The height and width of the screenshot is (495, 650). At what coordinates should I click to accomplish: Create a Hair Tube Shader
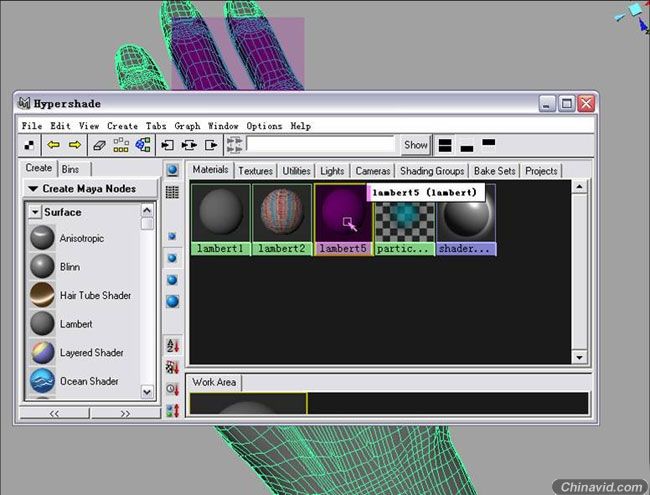click(x=80, y=295)
